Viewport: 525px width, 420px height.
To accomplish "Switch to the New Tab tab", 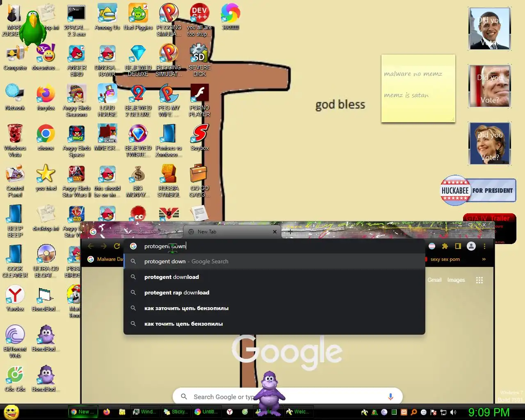I will tap(232, 232).
